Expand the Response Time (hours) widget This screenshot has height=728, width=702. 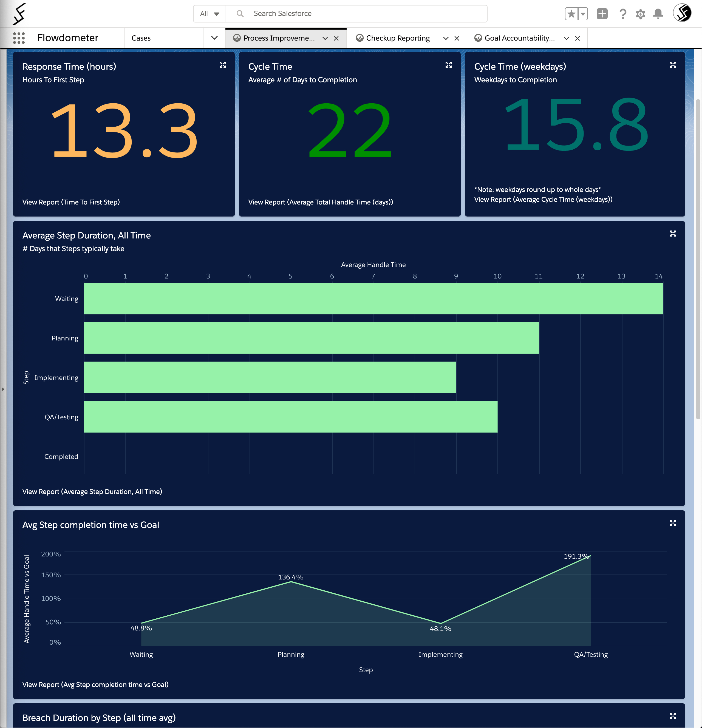click(x=223, y=65)
